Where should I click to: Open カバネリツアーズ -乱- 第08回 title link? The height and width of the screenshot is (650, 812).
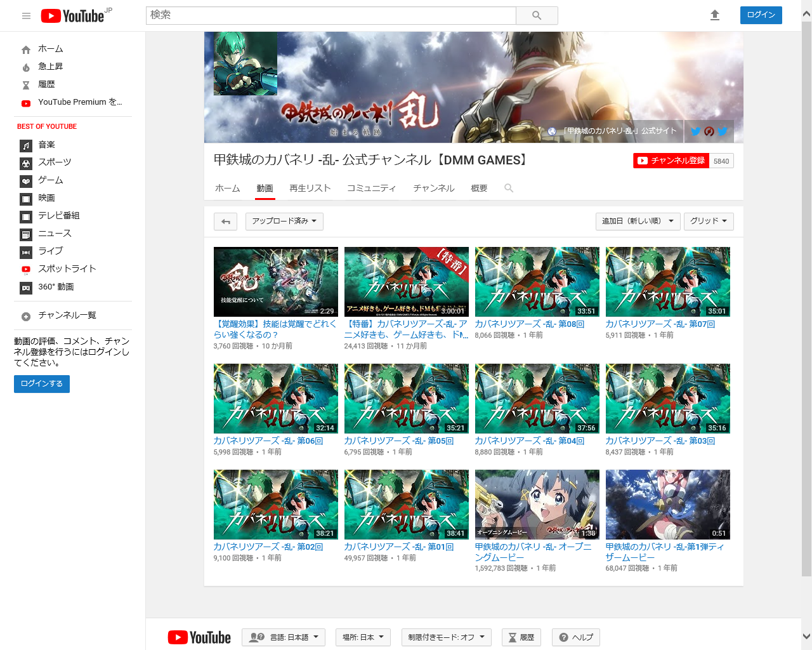pyautogui.click(x=530, y=324)
